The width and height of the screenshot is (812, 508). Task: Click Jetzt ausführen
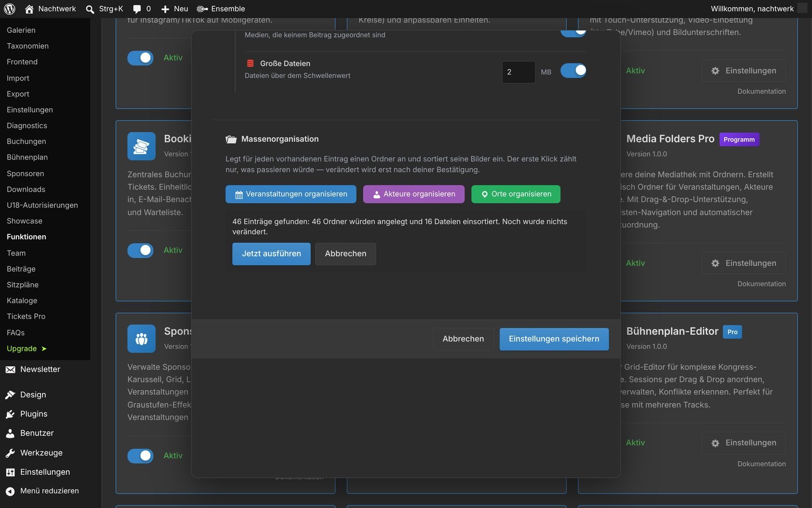pos(272,253)
